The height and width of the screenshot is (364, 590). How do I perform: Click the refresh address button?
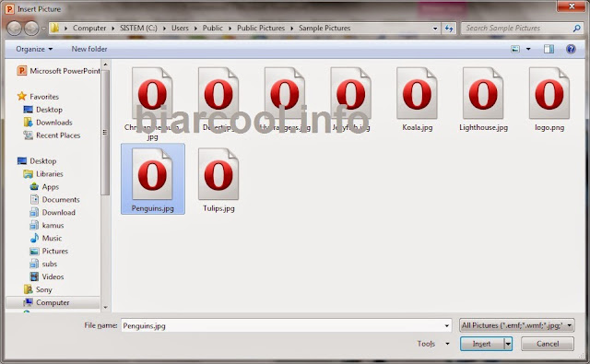449,29
